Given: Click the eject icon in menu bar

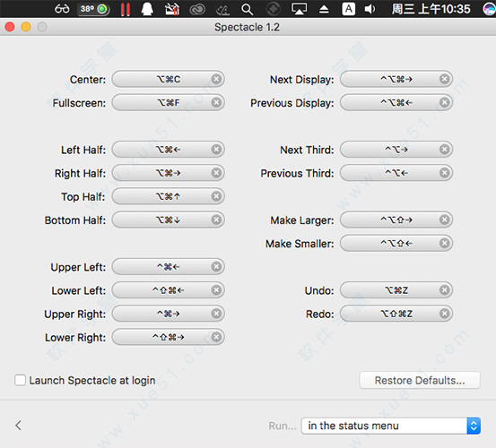Looking at the screenshot, I should (324, 10).
